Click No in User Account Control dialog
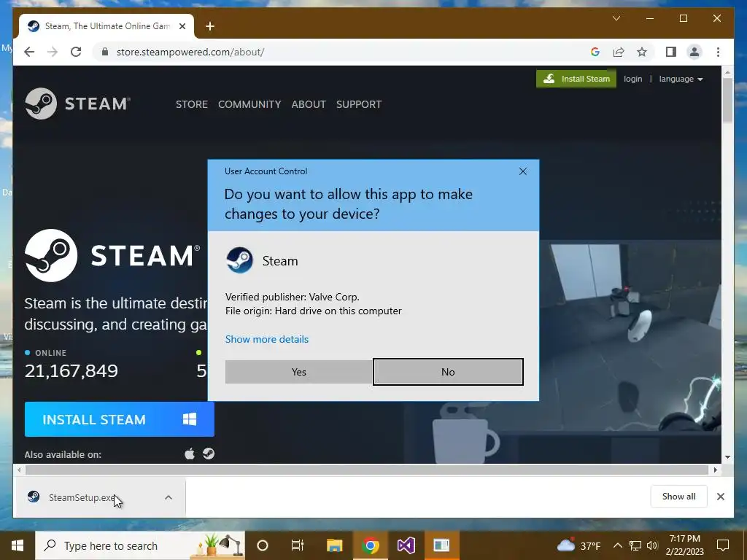The image size is (747, 560). 448,372
